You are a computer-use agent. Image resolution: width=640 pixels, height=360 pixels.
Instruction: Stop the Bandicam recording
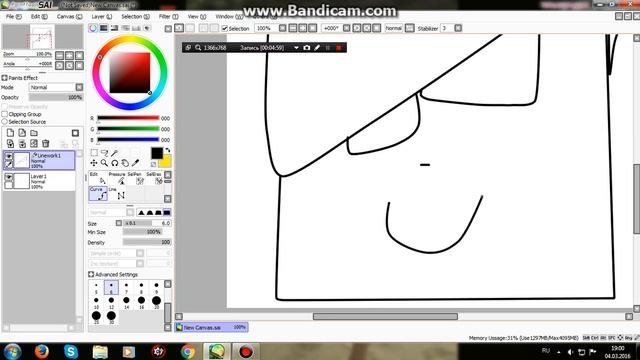(338, 48)
